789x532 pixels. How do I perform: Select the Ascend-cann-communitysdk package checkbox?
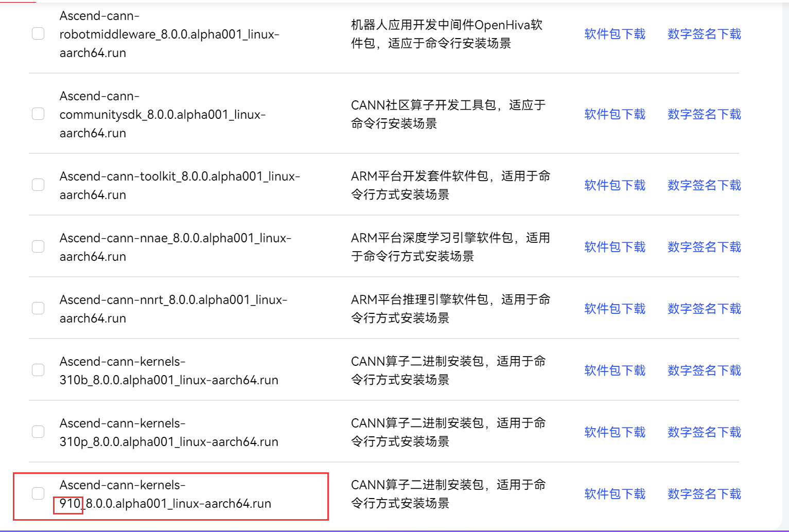[38, 114]
